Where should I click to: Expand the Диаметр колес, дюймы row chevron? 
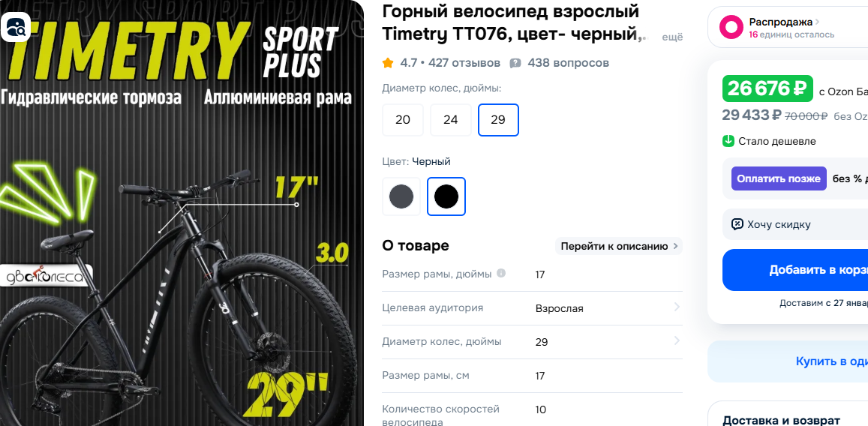[677, 340]
